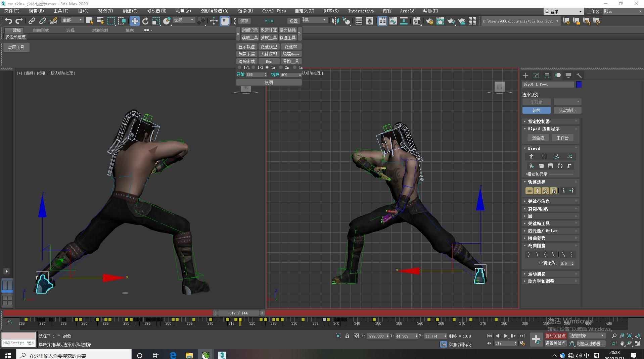
Task: Open the Curve Editor icon
Action: click(393, 21)
